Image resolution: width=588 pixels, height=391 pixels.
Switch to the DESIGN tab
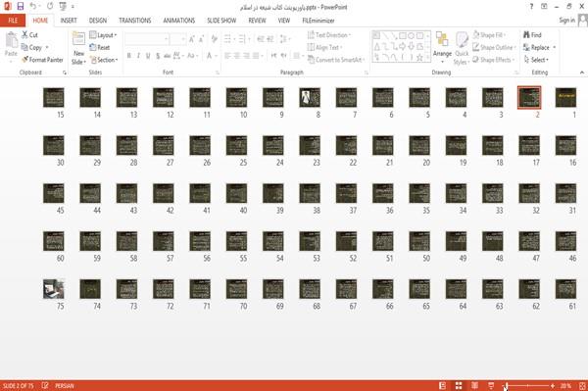pyautogui.click(x=97, y=21)
